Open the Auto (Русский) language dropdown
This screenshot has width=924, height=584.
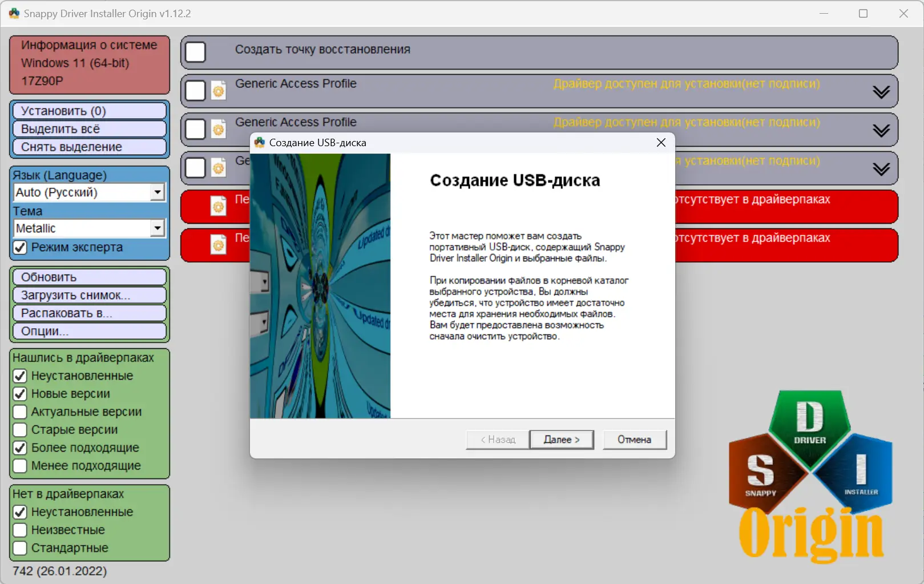[158, 192]
